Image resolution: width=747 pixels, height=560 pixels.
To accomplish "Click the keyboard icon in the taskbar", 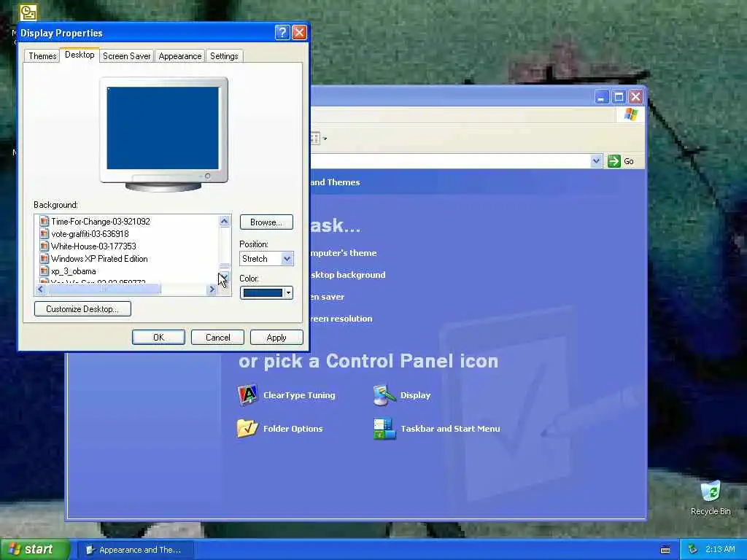I will click(x=665, y=550).
